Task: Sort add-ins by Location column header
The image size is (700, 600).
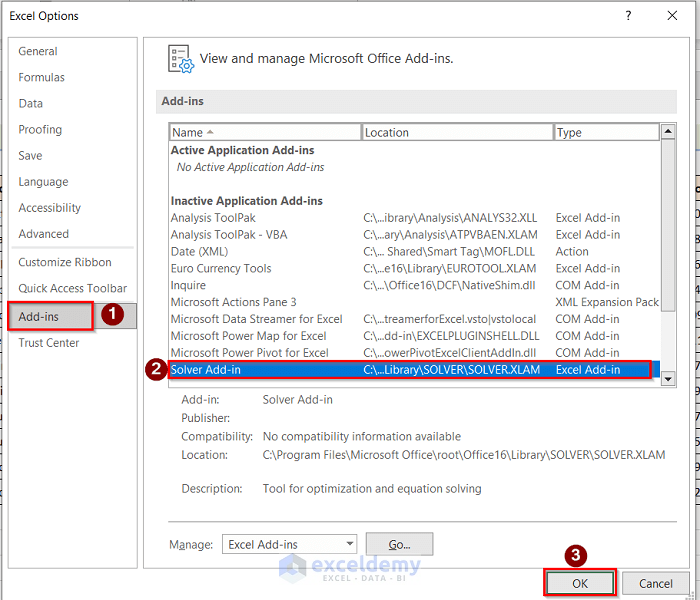Action: (457, 133)
